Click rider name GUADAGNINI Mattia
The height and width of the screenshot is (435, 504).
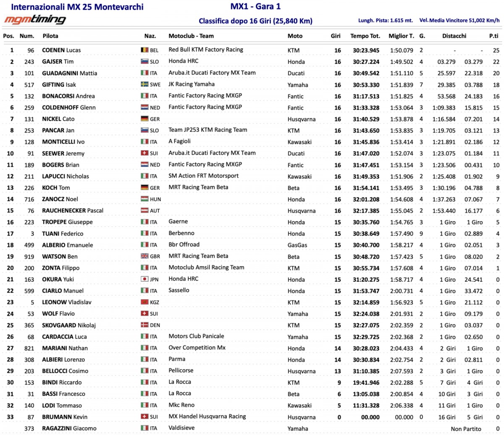point(70,73)
